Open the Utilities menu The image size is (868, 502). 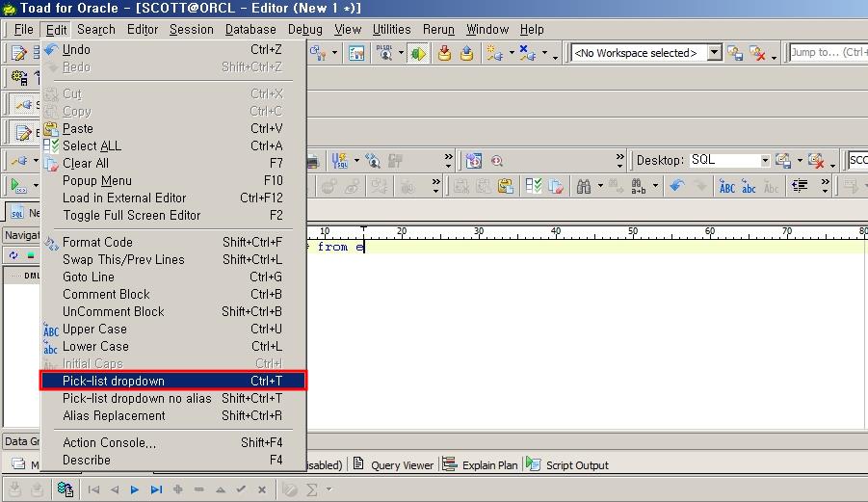coord(391,29)
